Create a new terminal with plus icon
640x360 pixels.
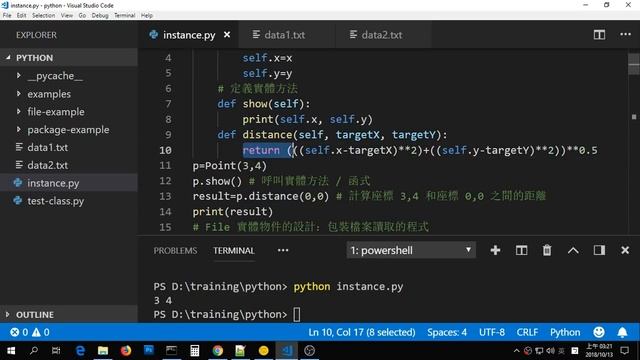(x=495, y=250)
